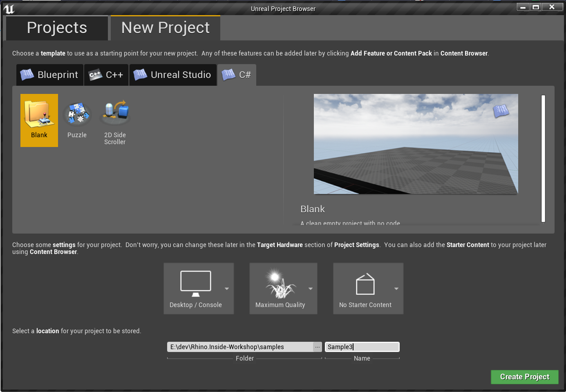Expand the Desktop / Console dropdown arrow
The width and height of the screenshot is (566, 392).
coord(227,289)
